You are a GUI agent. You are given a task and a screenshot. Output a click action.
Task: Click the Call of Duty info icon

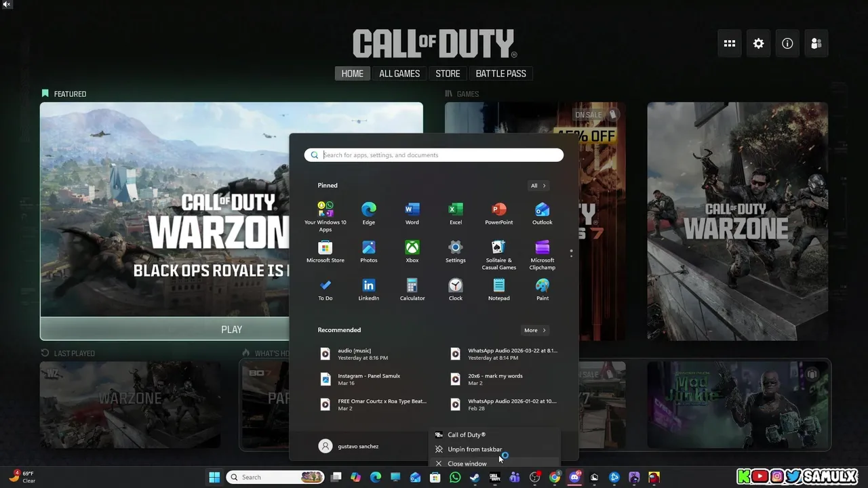point(787,43)
